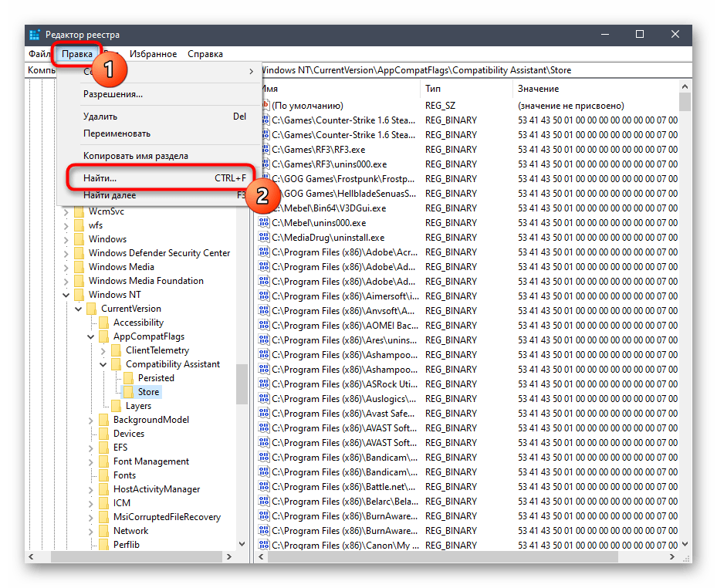This screenshot has width=717, height=588.
Task: Collapse the CurrentVersion node
Action: [79, 309]
